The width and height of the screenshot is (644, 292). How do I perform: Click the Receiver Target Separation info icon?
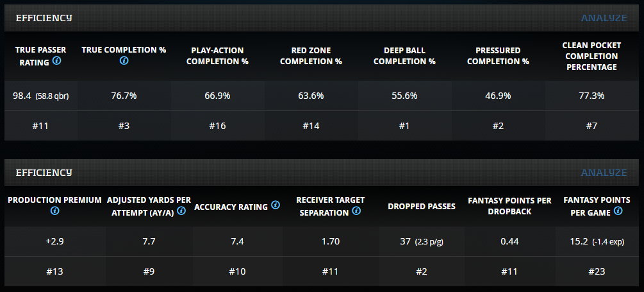tap(356, 210)
